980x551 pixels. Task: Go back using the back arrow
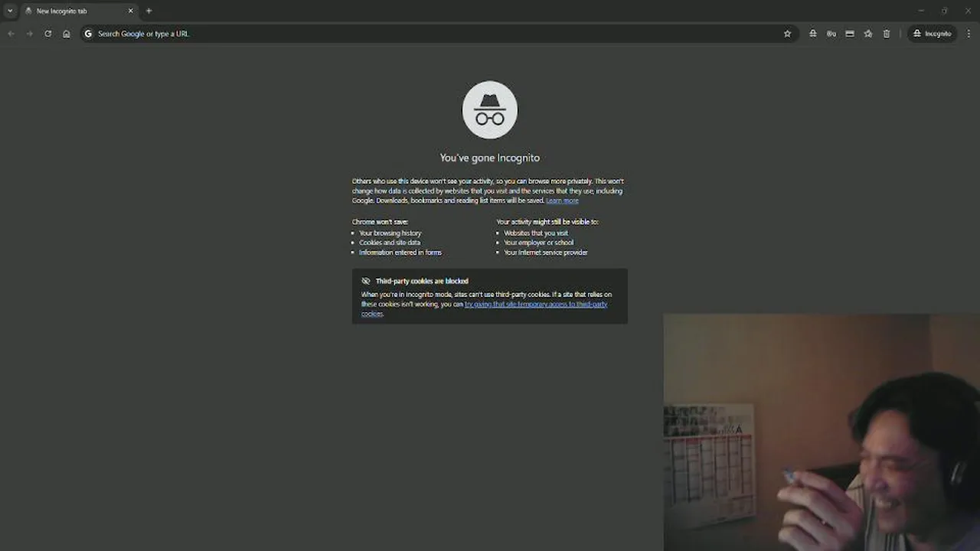(11, 34)
